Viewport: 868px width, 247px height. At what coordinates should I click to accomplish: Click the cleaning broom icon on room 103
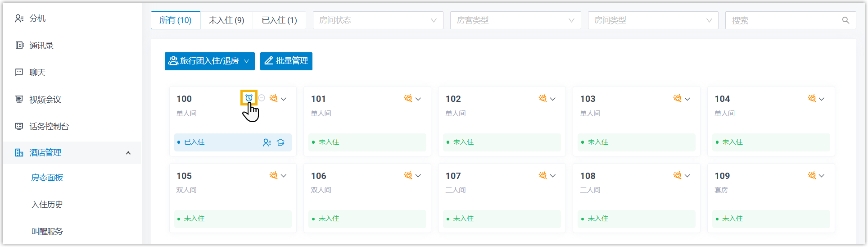click(x=677, y=98)
